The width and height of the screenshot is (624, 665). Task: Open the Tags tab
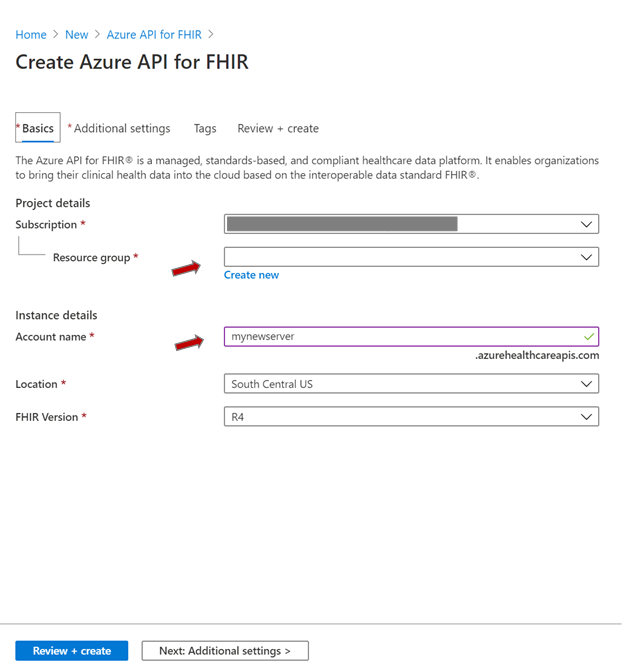click(x=205, y=128)
